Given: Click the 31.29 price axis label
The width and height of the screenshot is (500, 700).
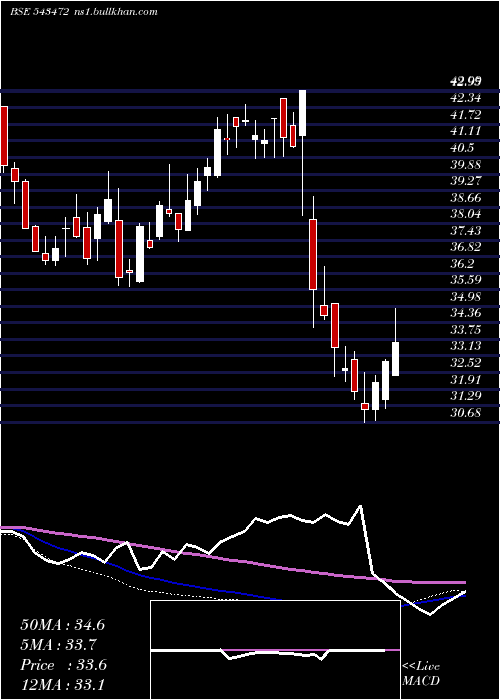Looking at the screenshot, I should 465,396.
